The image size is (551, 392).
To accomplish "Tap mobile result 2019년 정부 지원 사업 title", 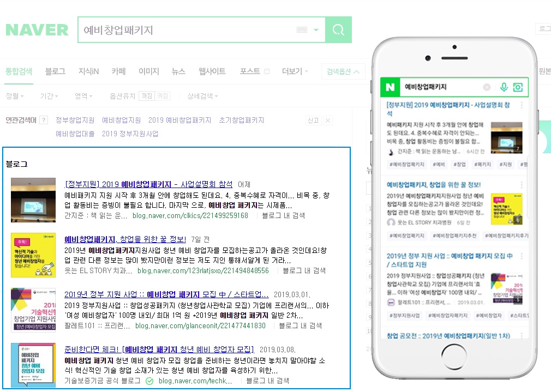I will pos(450,260).
